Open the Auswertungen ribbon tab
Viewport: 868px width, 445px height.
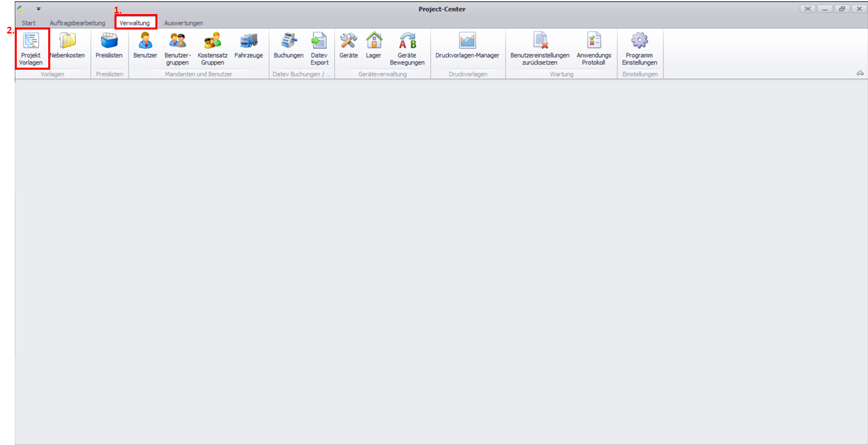184,23
